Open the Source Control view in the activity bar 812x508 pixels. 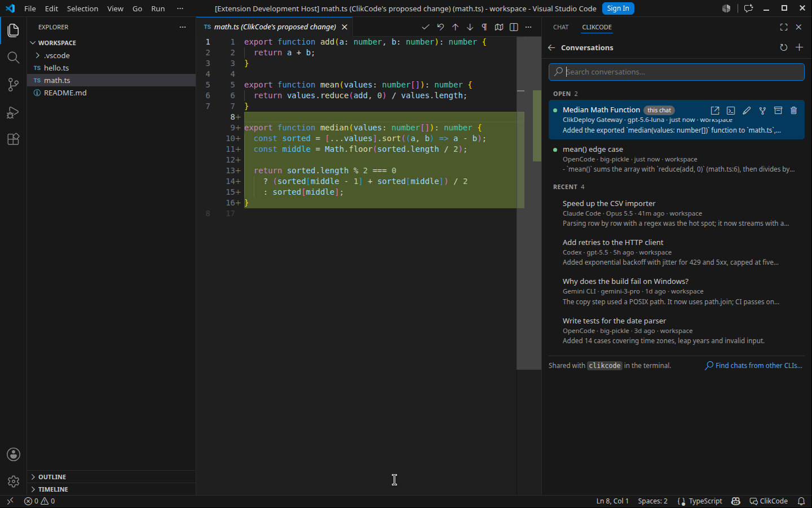pyautogui.click(x=14, y=85)
